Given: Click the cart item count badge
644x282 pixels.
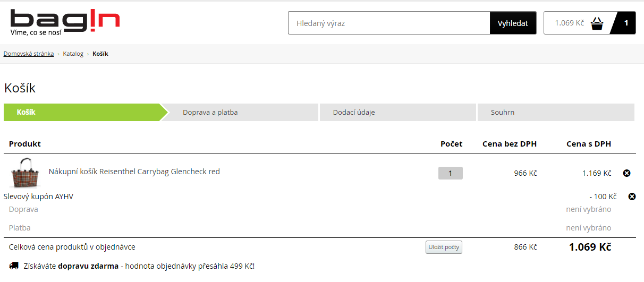Looking at the screenshot, I should pyautogui.click(x=625, y=23).
